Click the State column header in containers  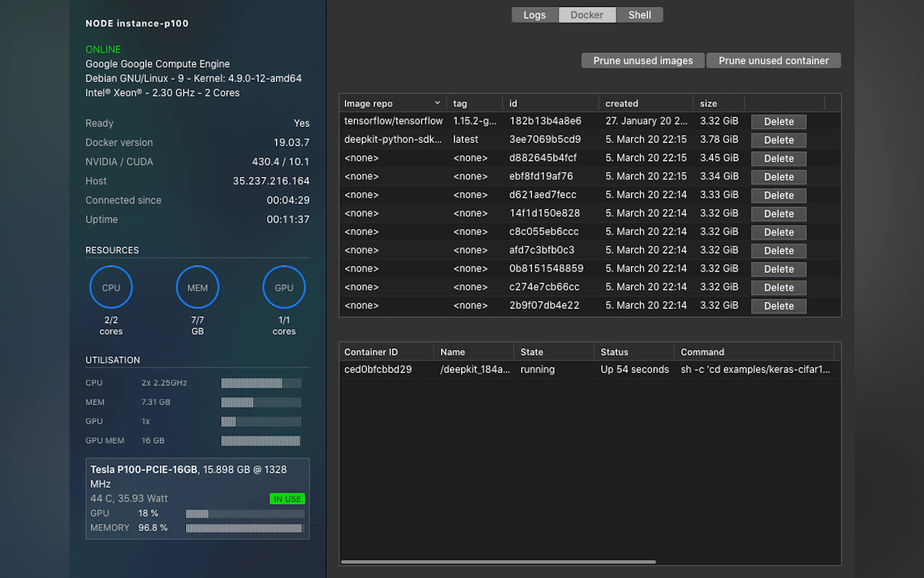pyautogui.click(x=531, y=352)
